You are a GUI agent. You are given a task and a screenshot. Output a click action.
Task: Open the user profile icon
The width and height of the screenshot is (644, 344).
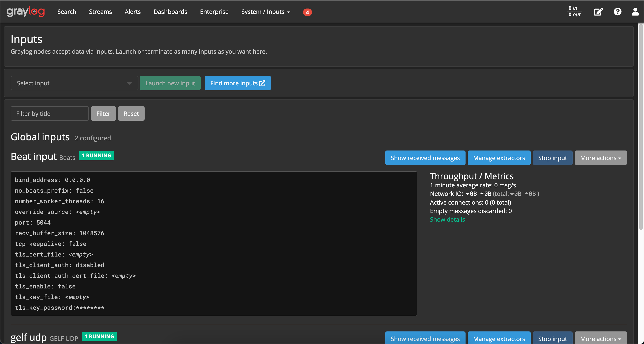coord(635,11)
